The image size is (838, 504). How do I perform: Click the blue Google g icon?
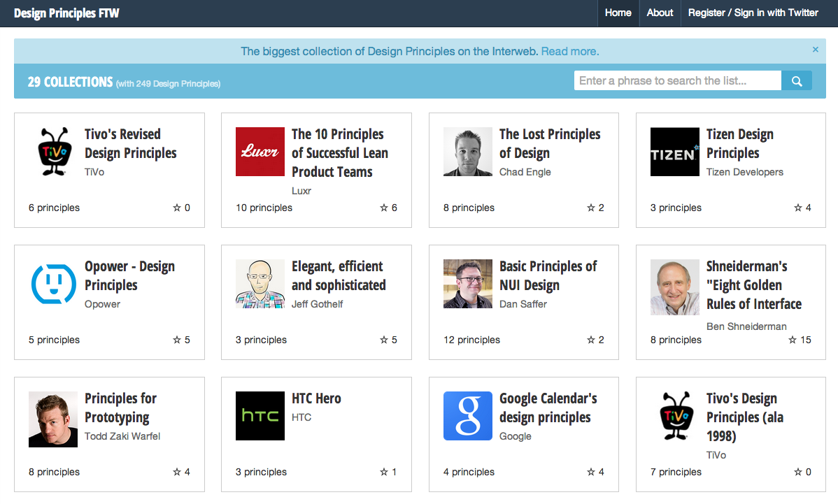(467, 416)
